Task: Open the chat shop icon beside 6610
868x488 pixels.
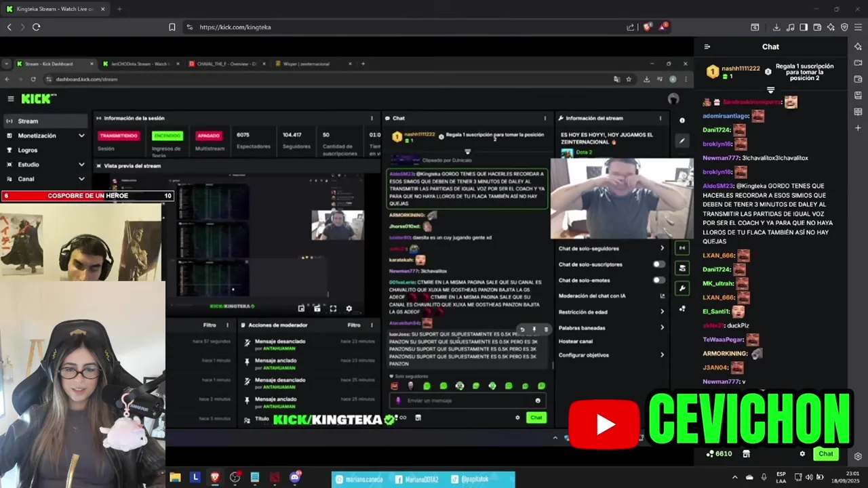Action: (x=747, y=453)
